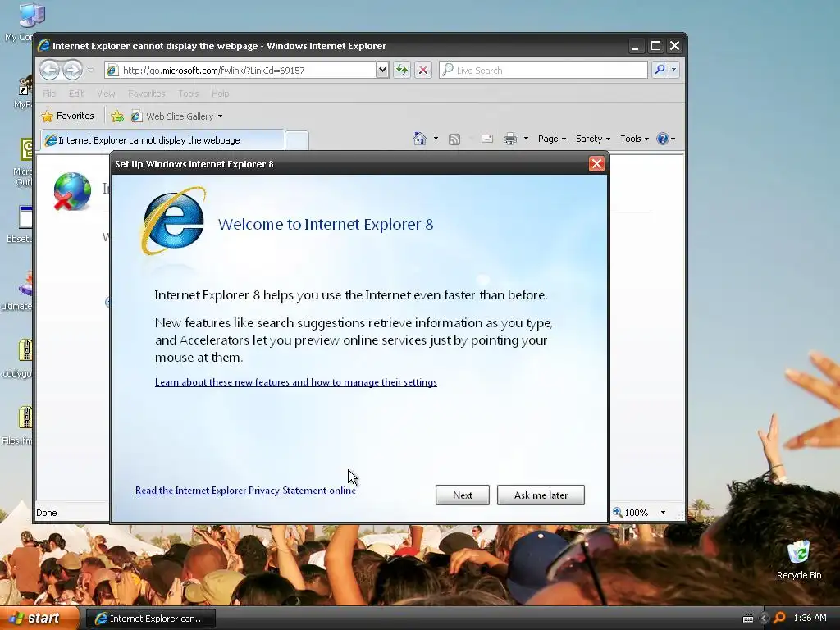840x630 pixels.
Task: Open the View menu
Action: [106, 94]
